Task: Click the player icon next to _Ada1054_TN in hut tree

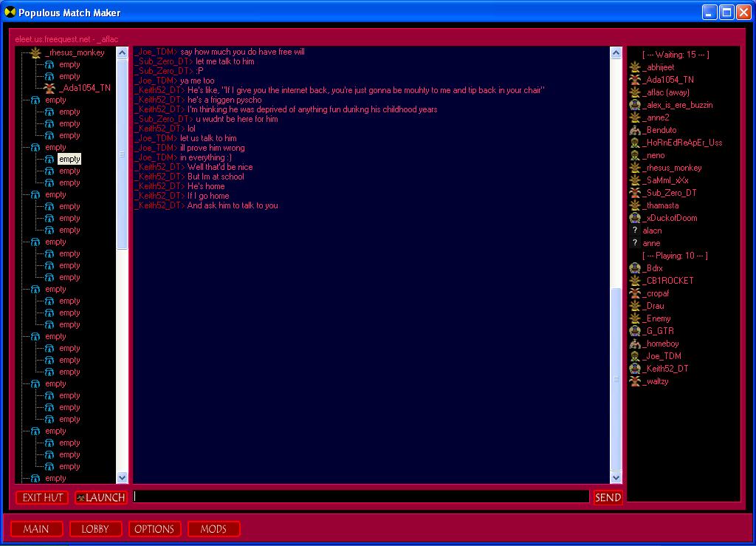Action: click(49, 88)
